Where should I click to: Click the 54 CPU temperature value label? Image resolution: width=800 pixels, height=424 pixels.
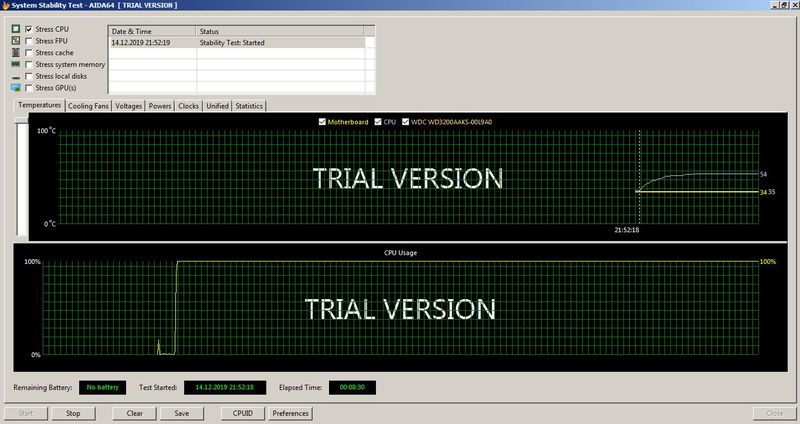[763, 174]
